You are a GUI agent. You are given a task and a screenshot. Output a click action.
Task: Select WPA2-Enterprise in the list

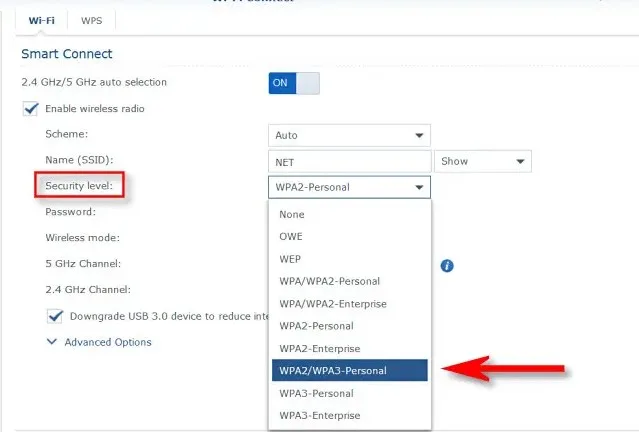[319, 348]
